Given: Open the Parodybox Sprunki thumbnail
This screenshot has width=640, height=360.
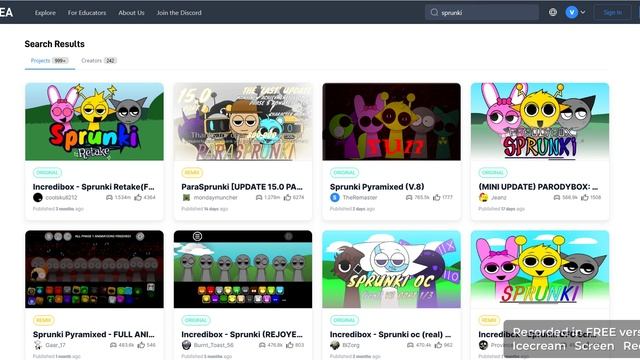Looking at the screenshot, I should tap(540, 122).
